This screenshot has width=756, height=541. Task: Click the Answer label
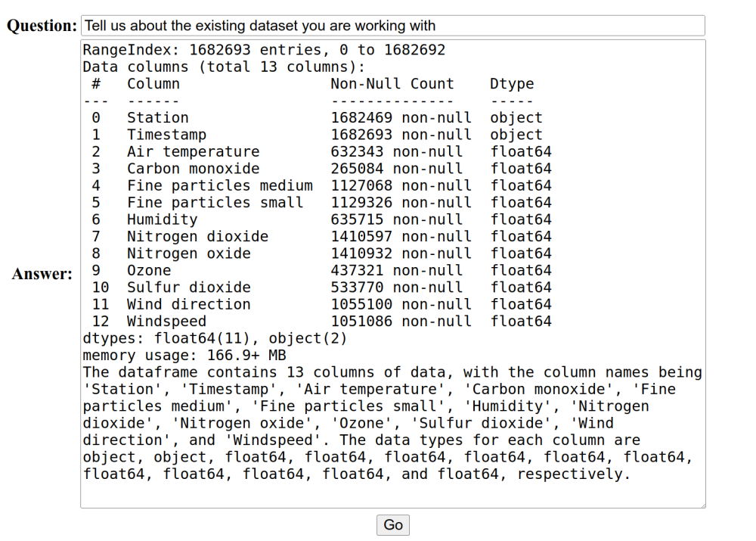(42, 274)
